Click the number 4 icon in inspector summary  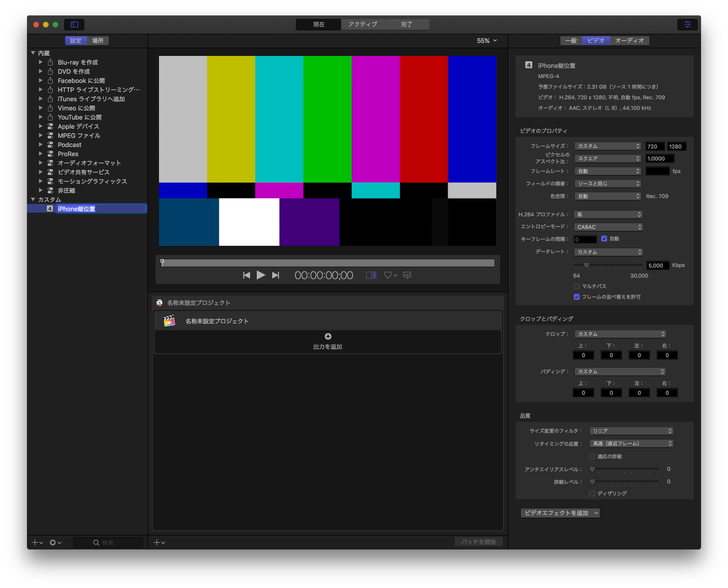529,65
